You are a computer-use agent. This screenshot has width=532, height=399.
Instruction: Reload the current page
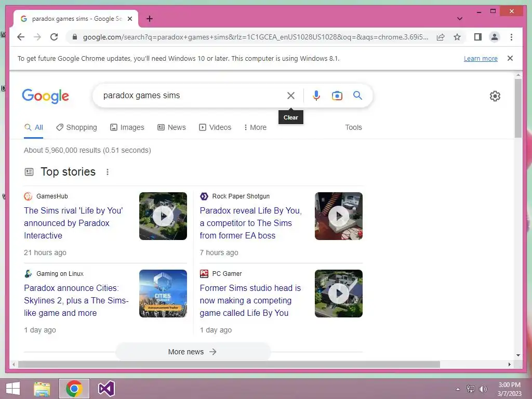point(54,37)
